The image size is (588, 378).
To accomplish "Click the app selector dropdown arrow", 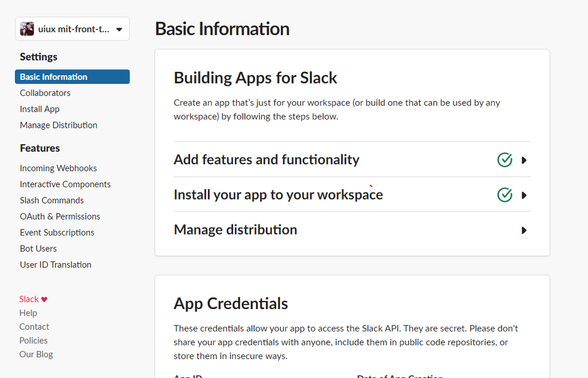I will pos(119,29).
